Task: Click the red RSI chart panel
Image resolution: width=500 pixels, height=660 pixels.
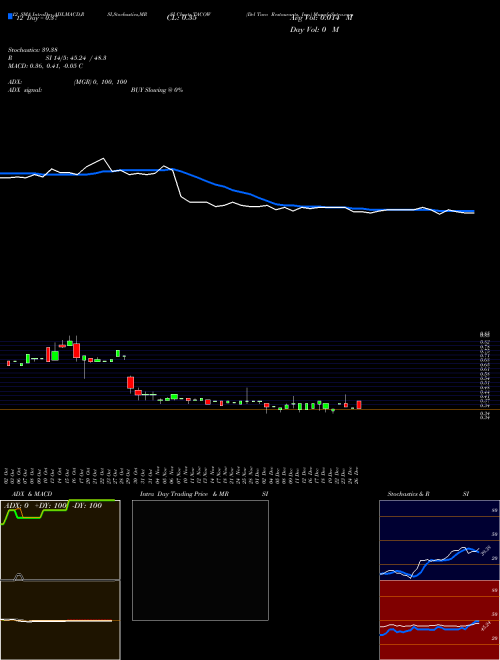Action: point(439,620)
